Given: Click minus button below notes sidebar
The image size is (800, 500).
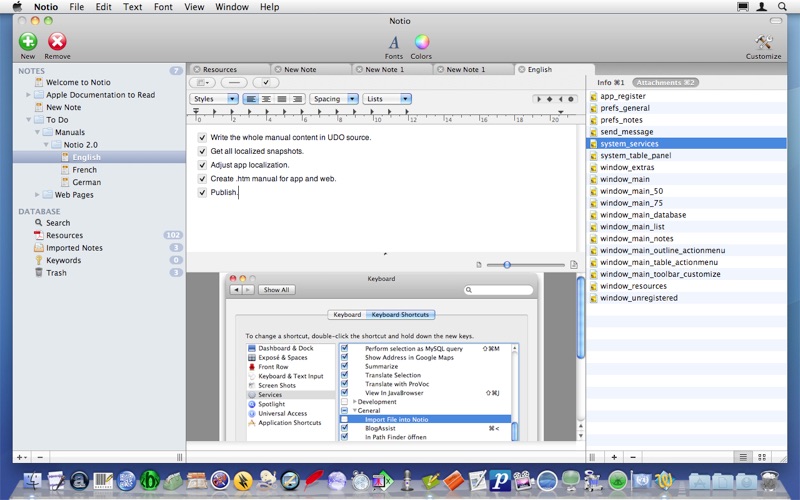Looking at the screenshot, I should pos(40,457).
